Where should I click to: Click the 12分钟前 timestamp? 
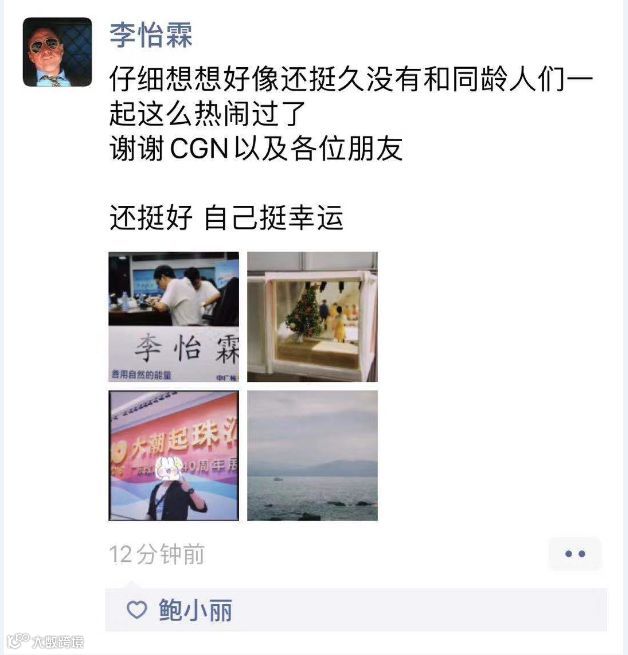(x=157, y=555)
